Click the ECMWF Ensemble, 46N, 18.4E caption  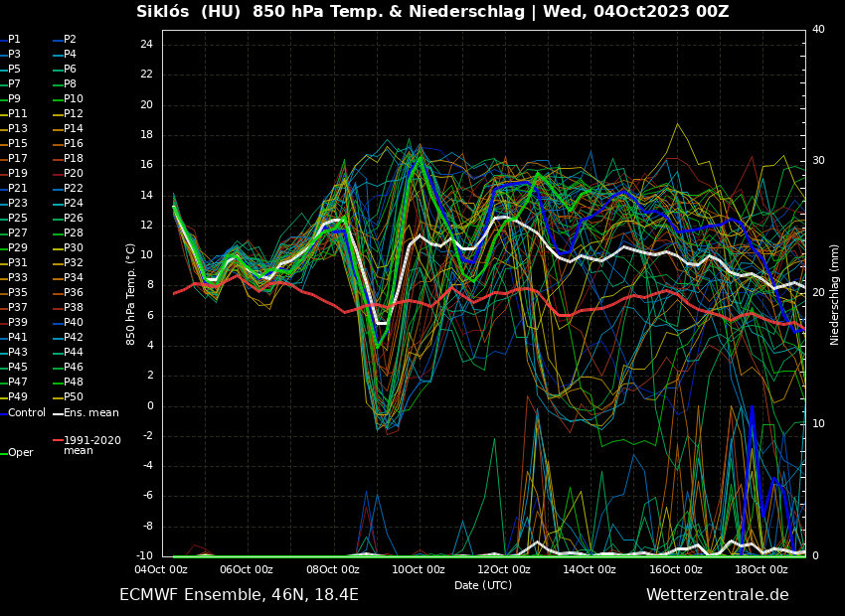pos(239,595)
